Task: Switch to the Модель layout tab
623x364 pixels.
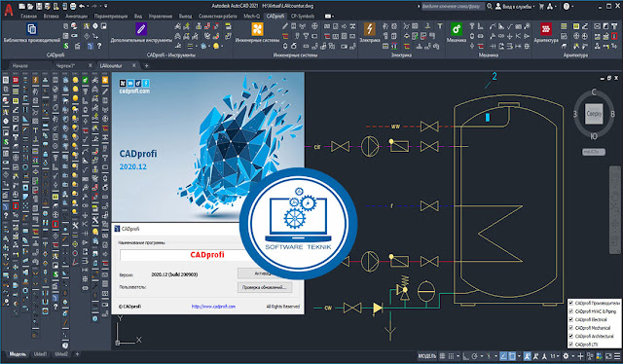Action: (x=18, y=354)
